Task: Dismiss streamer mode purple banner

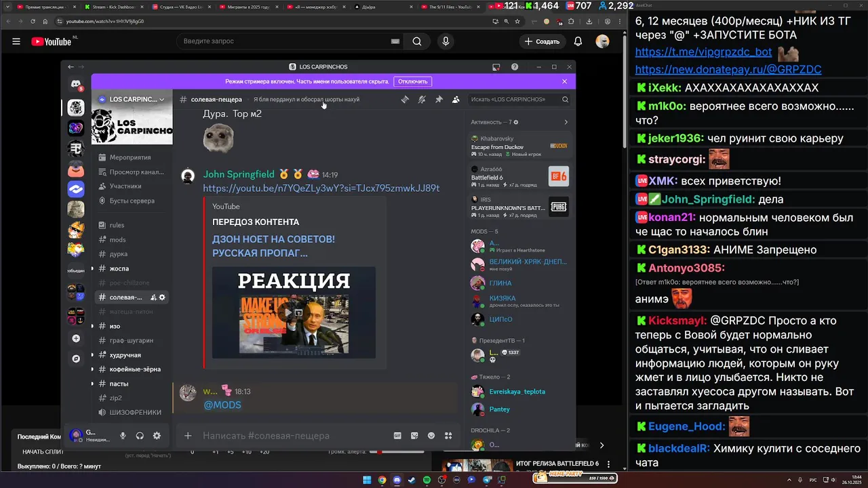Action: [564, 81]
